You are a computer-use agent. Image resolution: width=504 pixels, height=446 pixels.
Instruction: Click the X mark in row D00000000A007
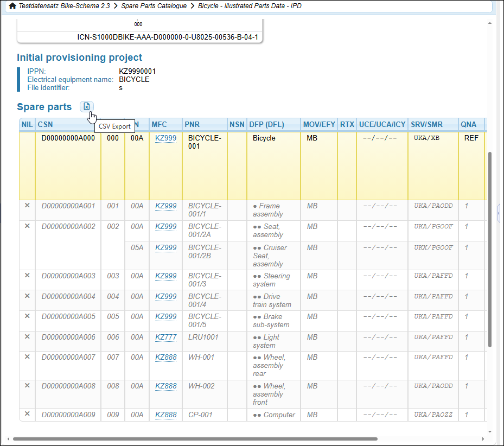tap(27, 356)
